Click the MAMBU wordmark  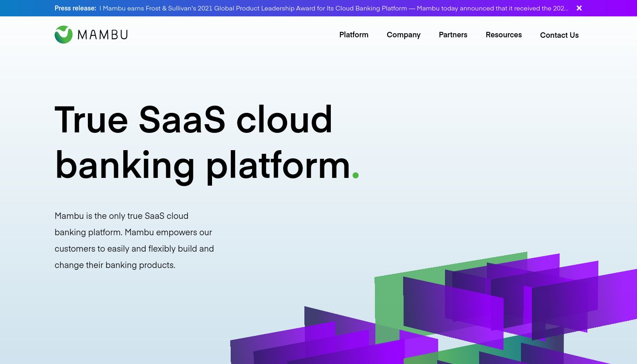tap(102, 35)
